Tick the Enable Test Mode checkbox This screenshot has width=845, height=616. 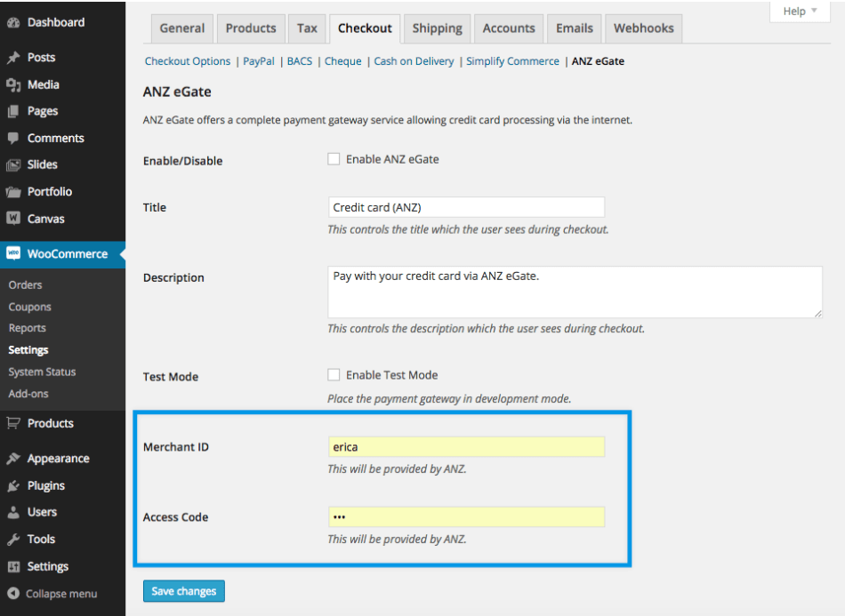point(334,375)
